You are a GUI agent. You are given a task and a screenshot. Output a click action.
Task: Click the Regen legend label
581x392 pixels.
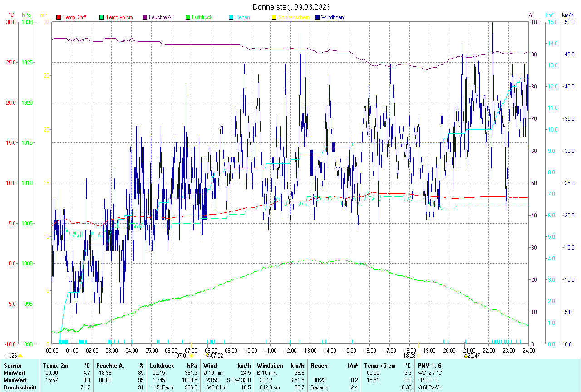(242, 17)
